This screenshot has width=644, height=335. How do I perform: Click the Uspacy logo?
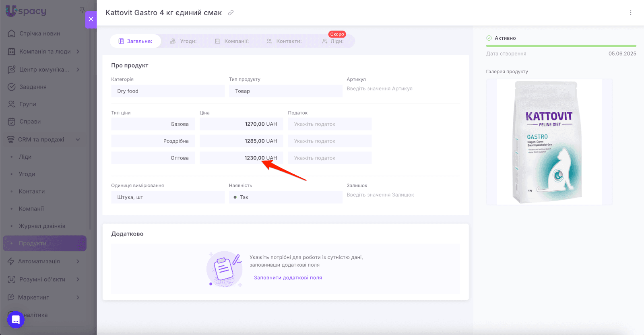click(x=26, y=11)
